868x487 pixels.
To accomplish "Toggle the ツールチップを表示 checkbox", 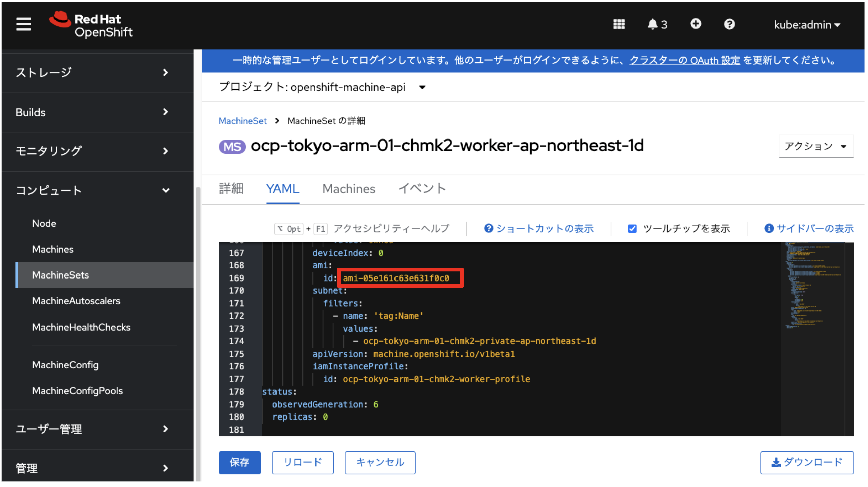I will pyautogui.click(x=632, y=229).
